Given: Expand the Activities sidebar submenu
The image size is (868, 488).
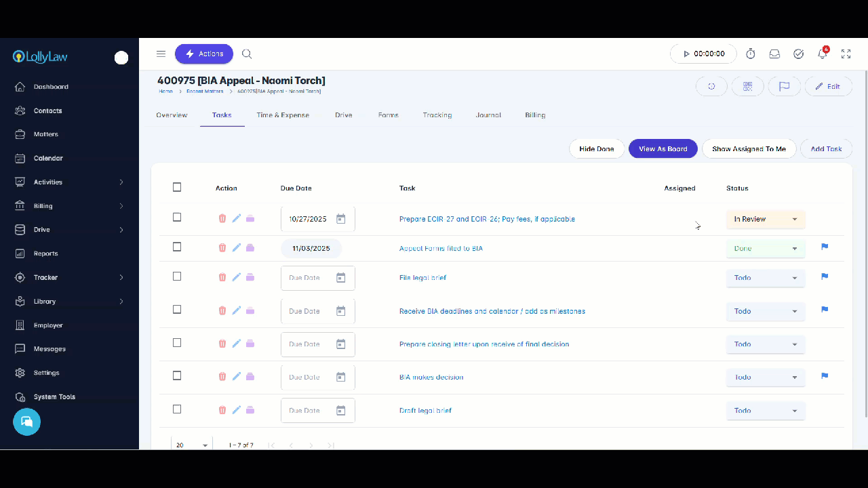Looking at the screenshot, I should pos(121,182).
